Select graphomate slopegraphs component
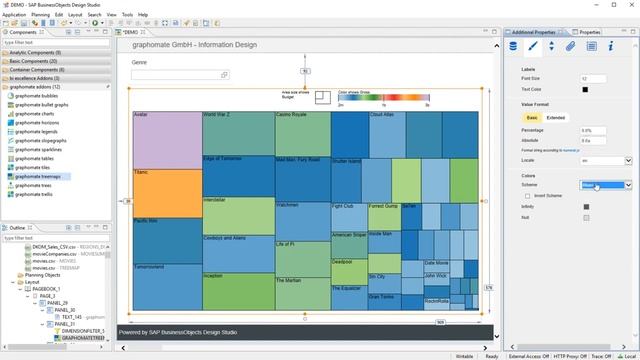The image size is (640, 360). 41,141
